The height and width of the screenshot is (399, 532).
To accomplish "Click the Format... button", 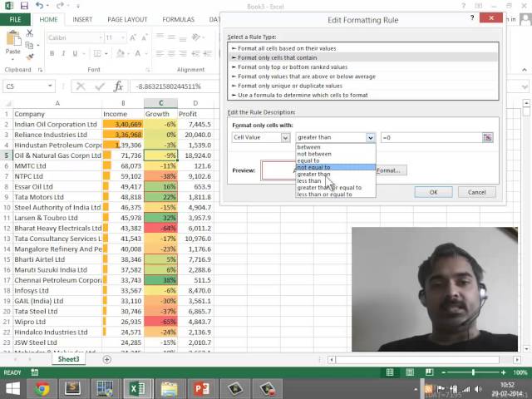I will tap(392, 170).
